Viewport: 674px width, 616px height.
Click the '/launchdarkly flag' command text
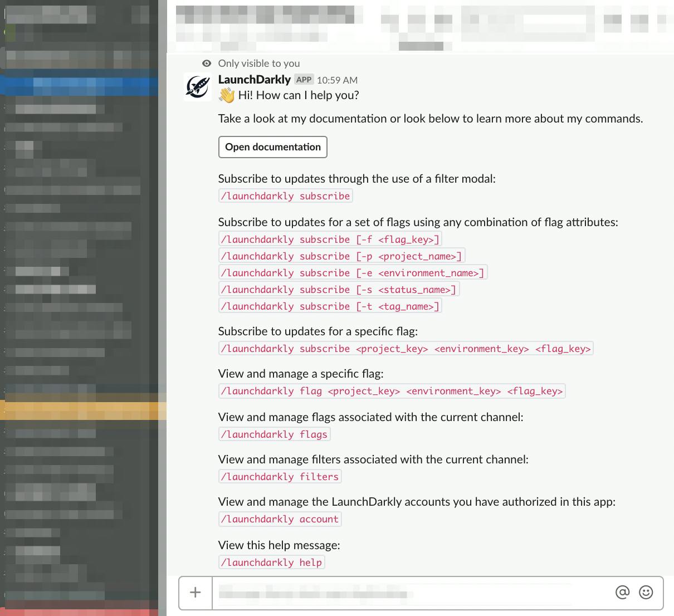(x=392, y=391)
